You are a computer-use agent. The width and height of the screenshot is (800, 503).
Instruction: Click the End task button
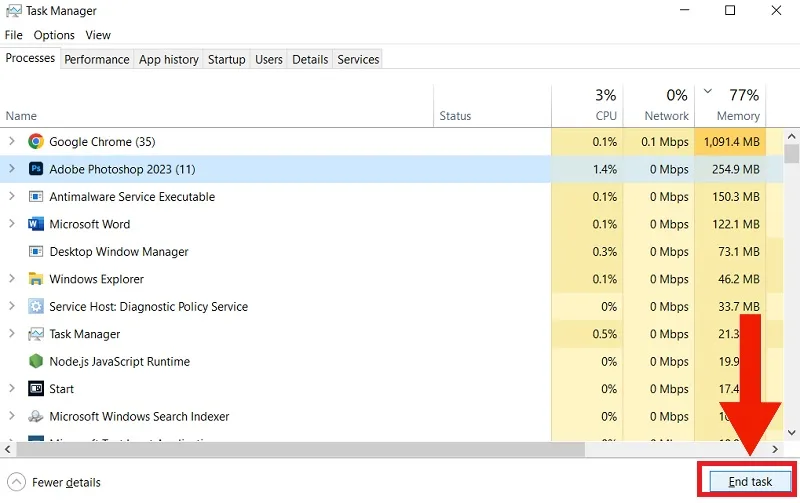(x=750, y=482)
